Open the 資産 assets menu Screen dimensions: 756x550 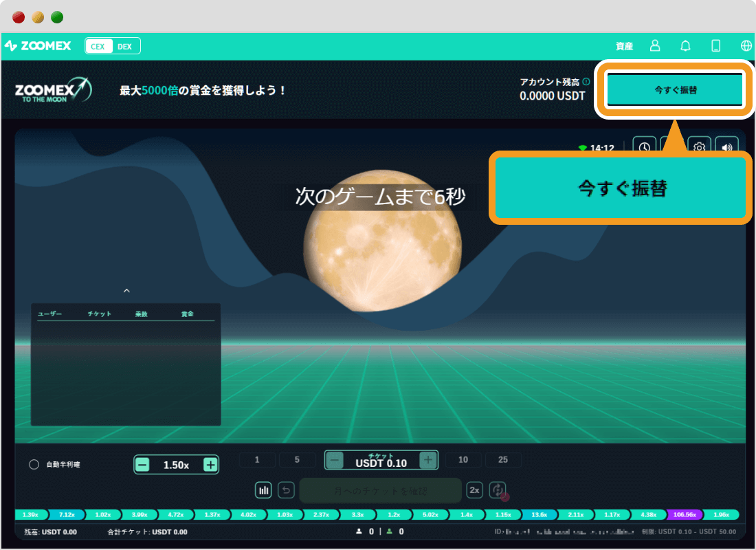[624, 45]
